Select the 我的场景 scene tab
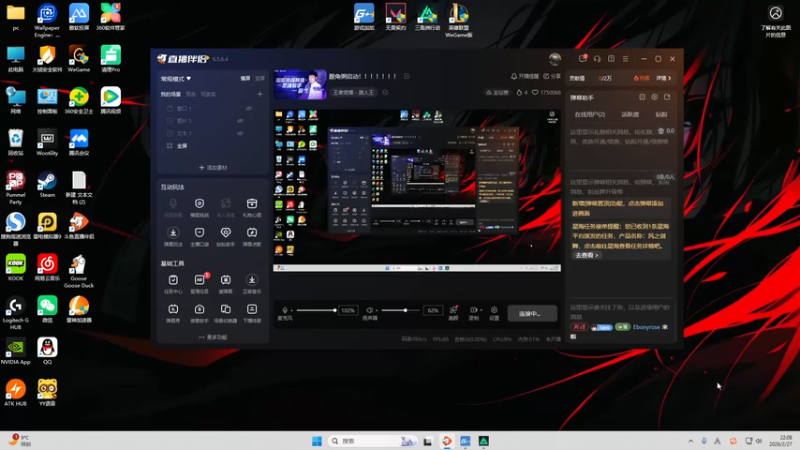Viewport: 800px width, 450px height. 171,94
